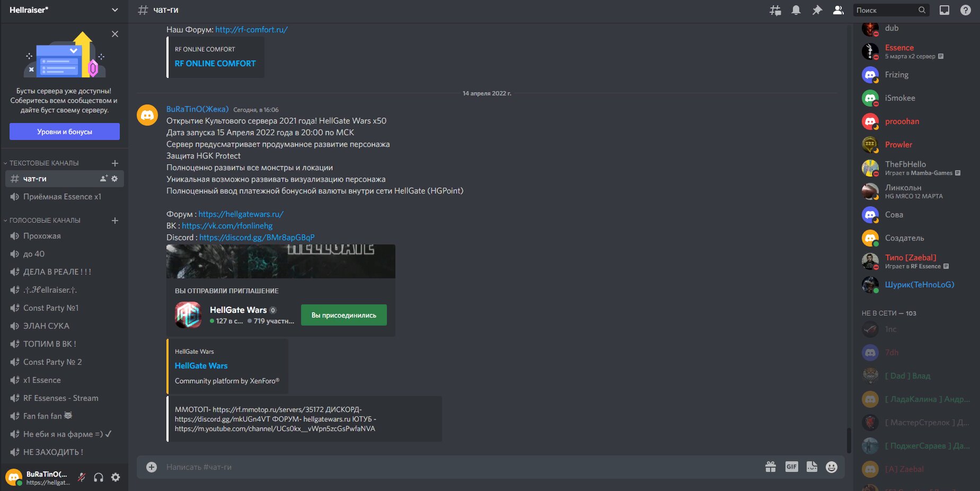This screenshot has height=491, width=980.
Task: Open the hellgatewars.ru forum link
Action: tap(241, 214)
